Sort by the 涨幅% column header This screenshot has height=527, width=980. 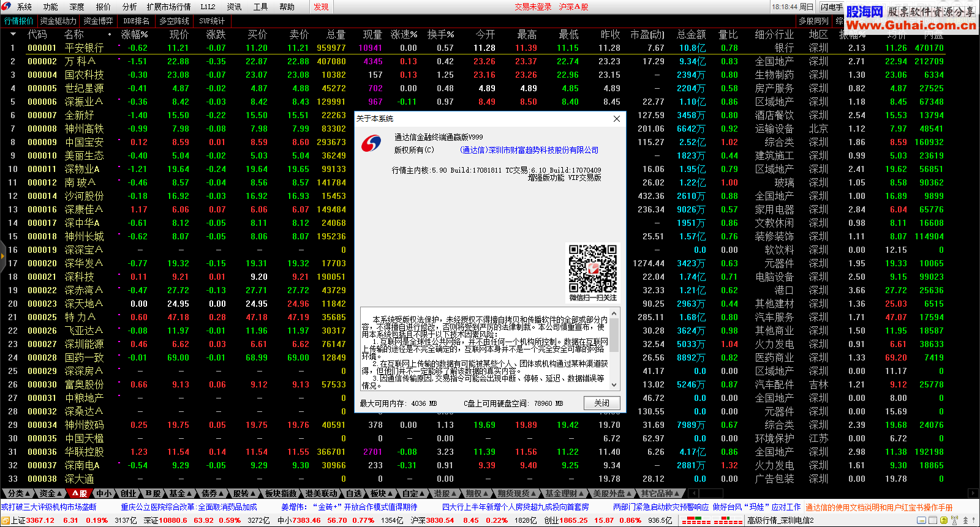135,34
